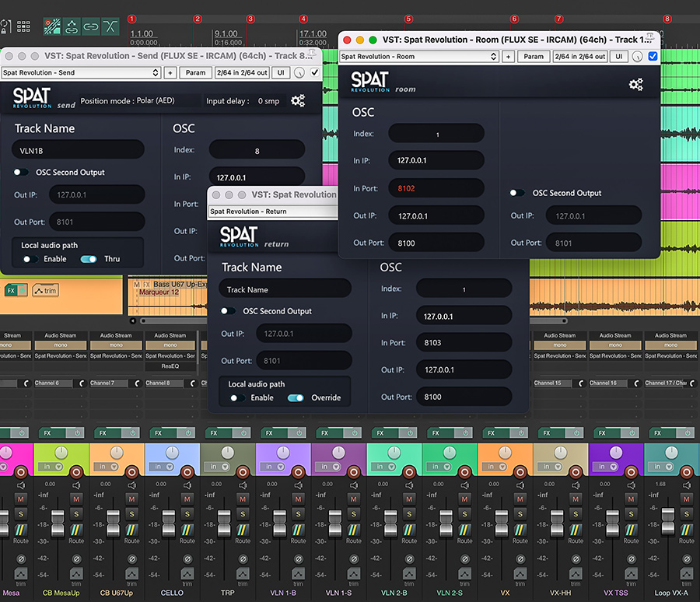Click the FX button on the orange track

[x=11, y=291]
